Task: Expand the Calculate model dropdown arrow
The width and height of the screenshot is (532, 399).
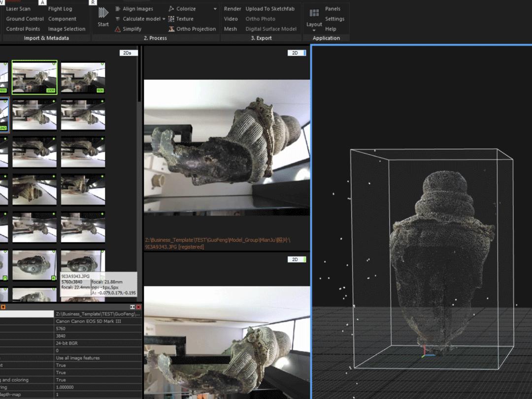Action: click(164, 19)
